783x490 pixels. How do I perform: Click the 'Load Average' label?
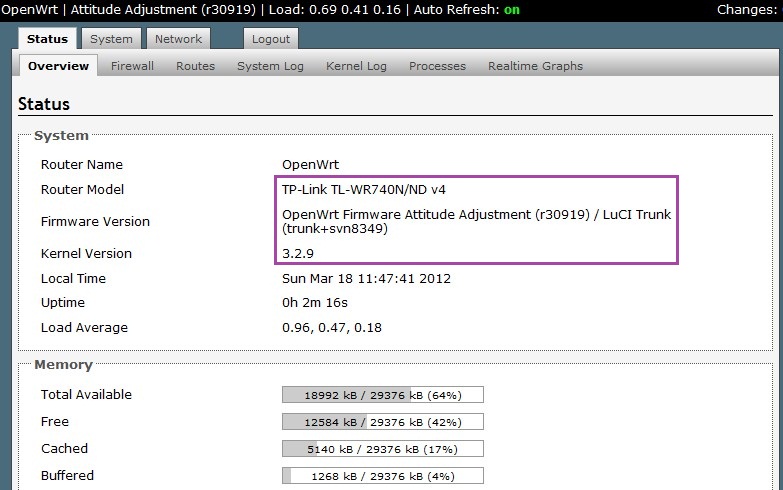click(84, 328)
